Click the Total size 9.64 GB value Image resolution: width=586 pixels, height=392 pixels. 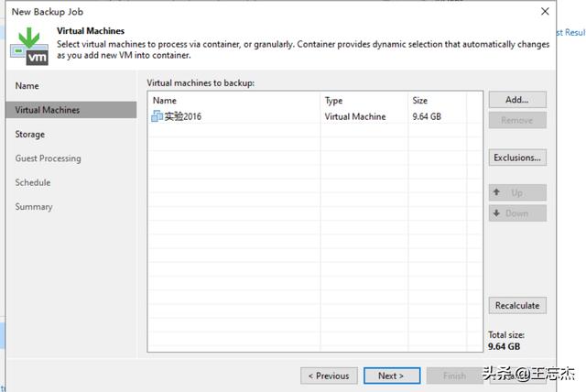504,346
